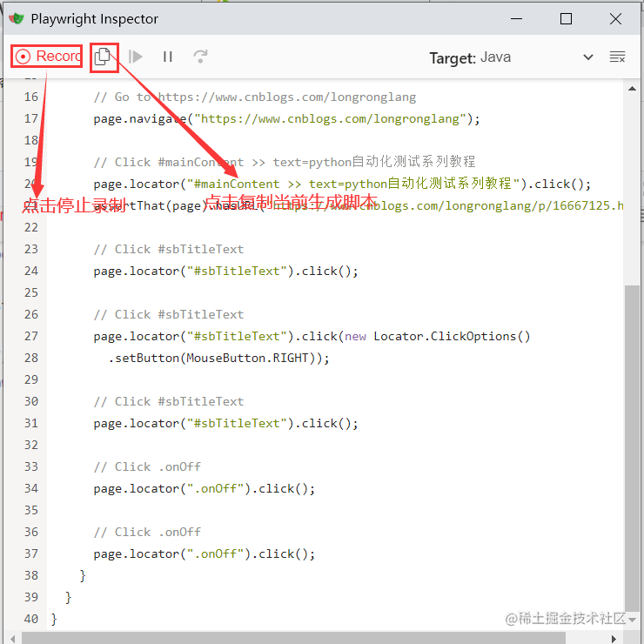Click the vertical scrollbar up arrow
This screenshot has width=644, height=644.
632,88
